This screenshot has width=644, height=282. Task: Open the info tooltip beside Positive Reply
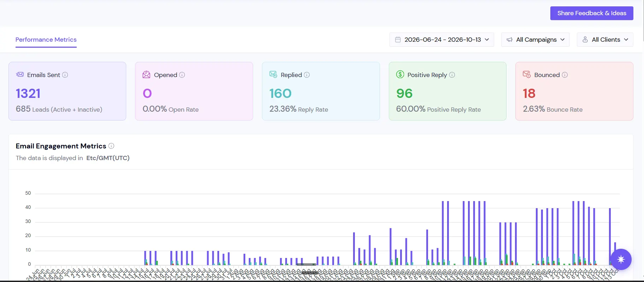pyautogui.click(x=452, y=75)
